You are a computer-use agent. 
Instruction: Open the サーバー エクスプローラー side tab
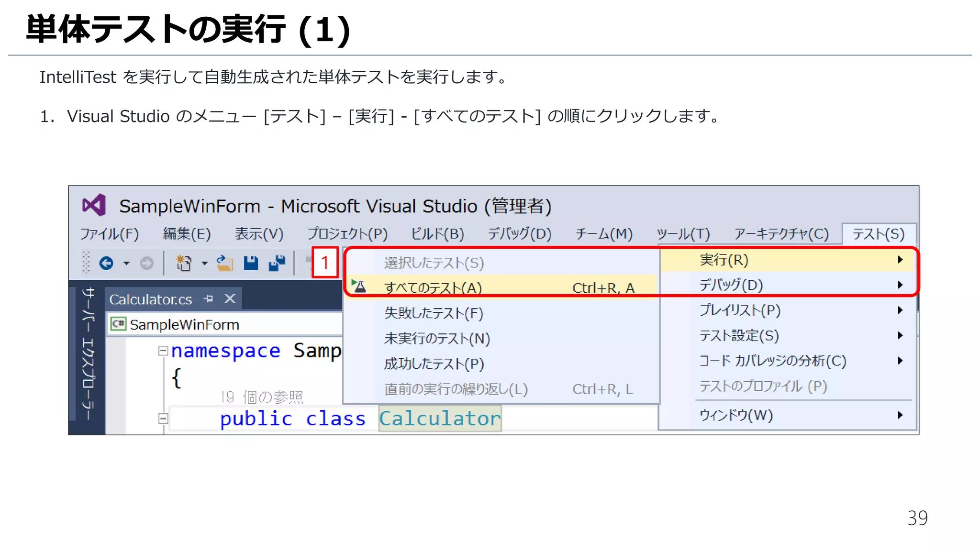(x=88, y=354)
